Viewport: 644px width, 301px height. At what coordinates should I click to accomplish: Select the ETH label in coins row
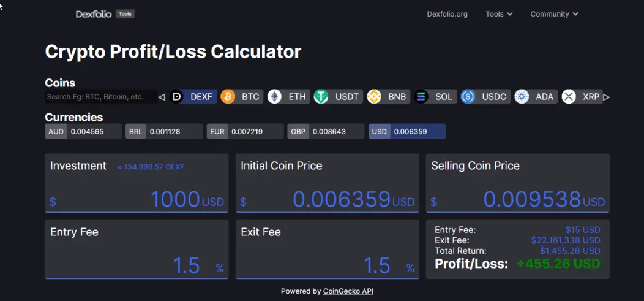(297, 97)
